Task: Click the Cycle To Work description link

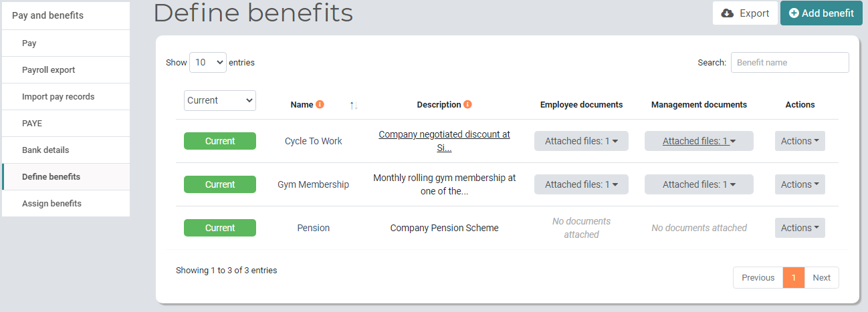Action: 444,141
